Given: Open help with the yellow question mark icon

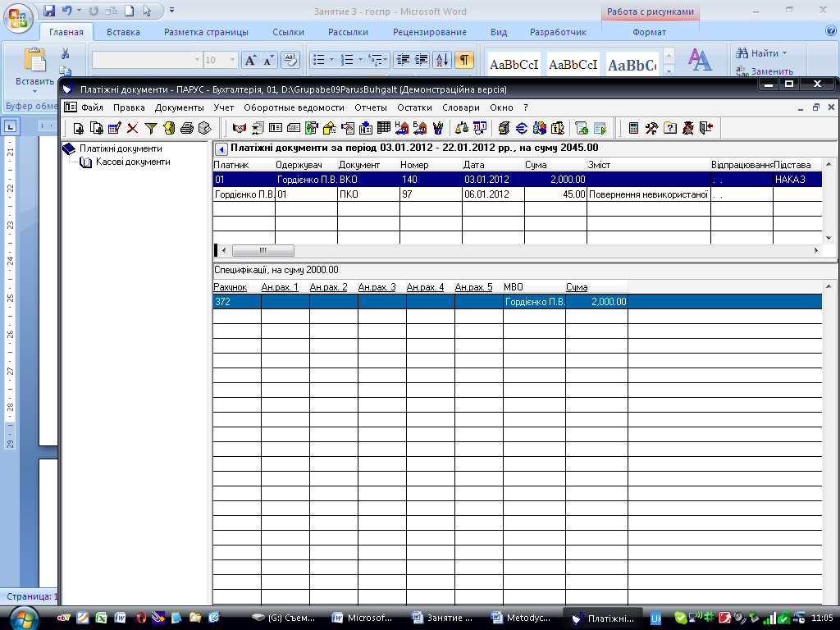Looking at the screenshot, I should [x=669, y=129].
